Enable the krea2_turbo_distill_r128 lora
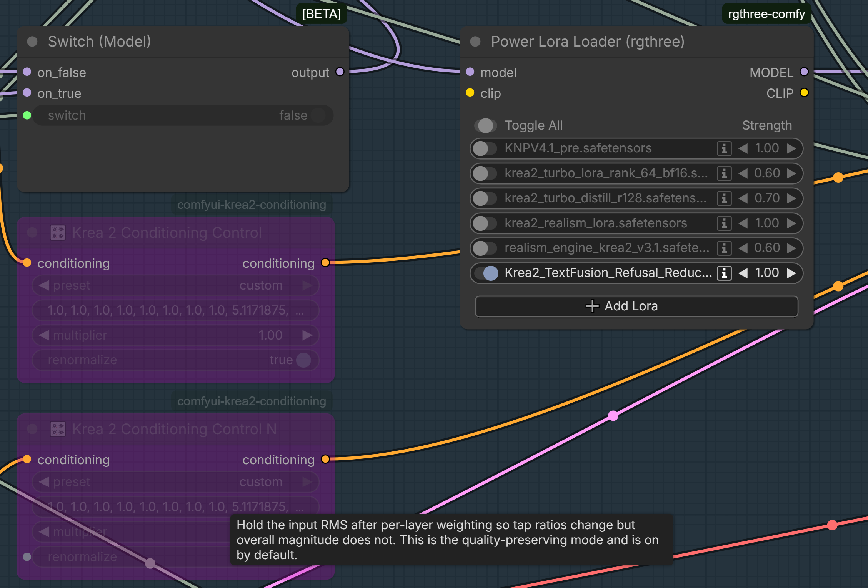The height and width of the screenshot is (588, 868). click(x=485, y=198)
